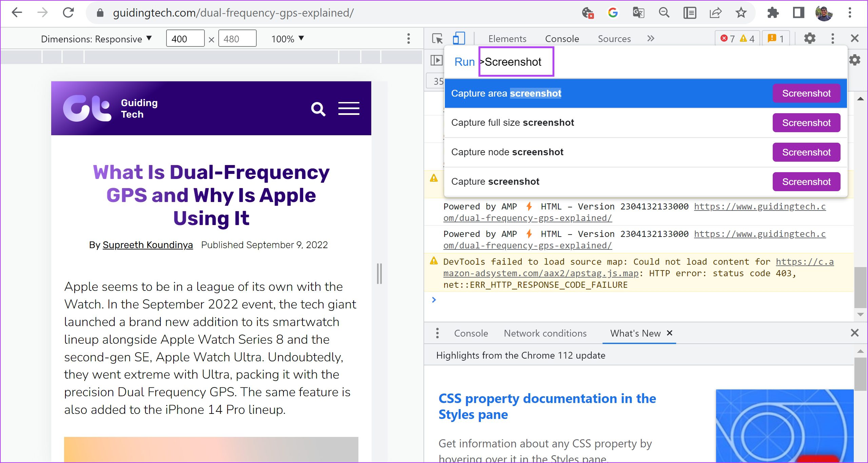This screenshot has width=868, height=463.
Task: Show the console sidebar icon
Action: (x=436, y=61)
